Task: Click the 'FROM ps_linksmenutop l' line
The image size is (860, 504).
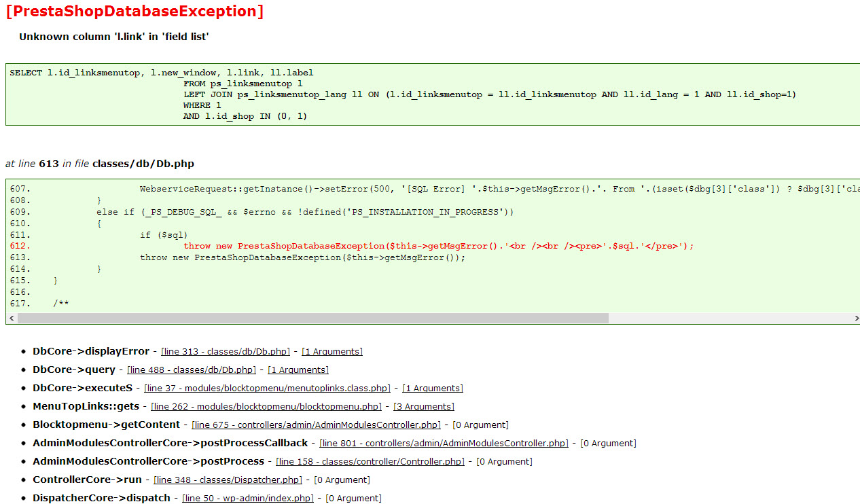Action: 243,84
